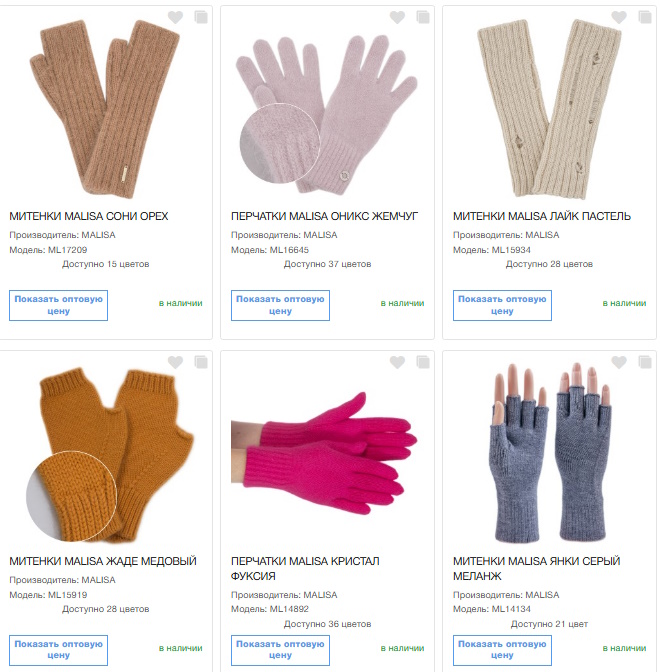
Task: Heart icon on Кристал Фуксия card
Action: [397, 363]
